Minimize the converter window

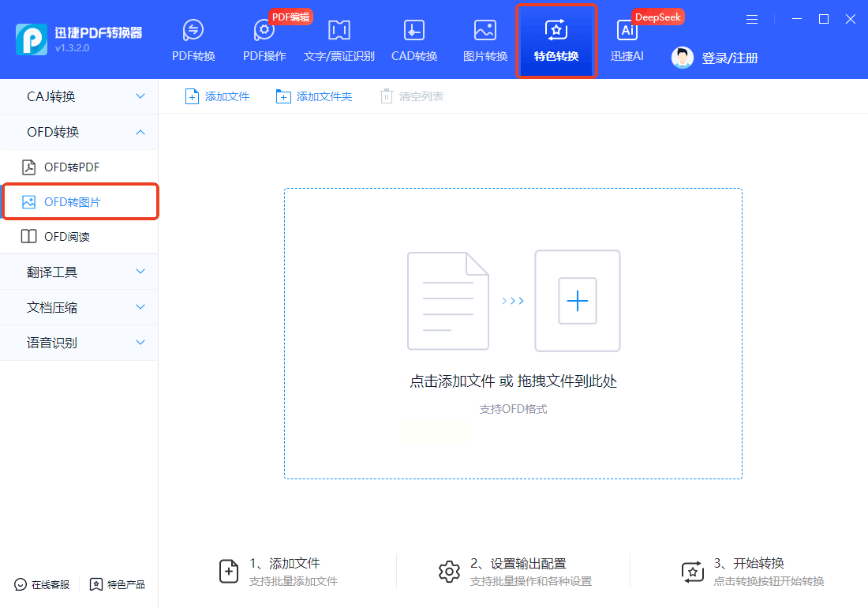point(797,19)
